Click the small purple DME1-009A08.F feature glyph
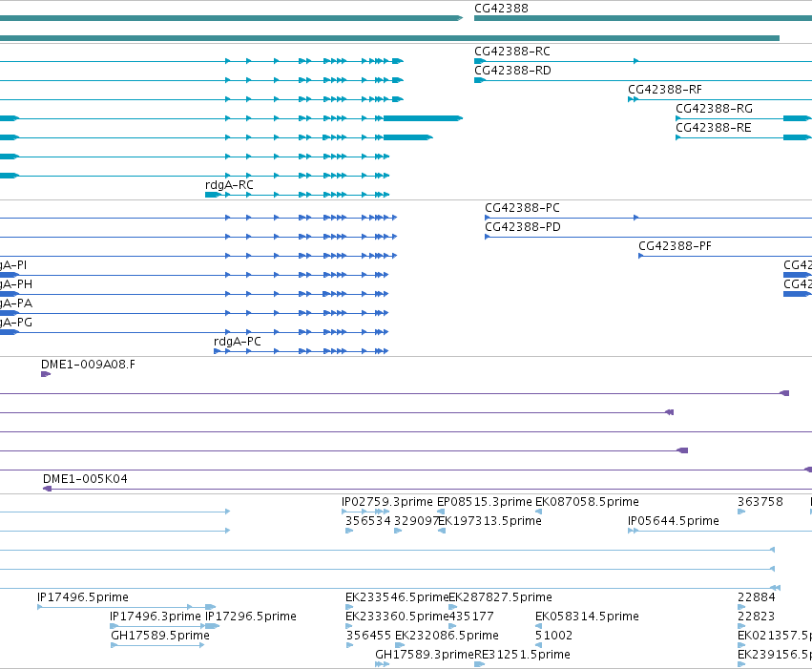The height and width of the screenshot is (669, 812). 46,374
